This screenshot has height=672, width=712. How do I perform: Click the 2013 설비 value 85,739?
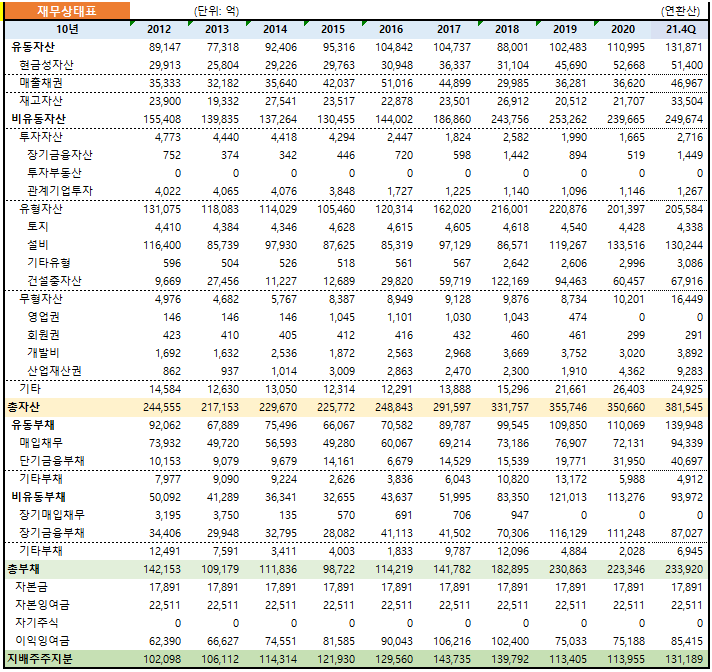(x=222, y=245)
